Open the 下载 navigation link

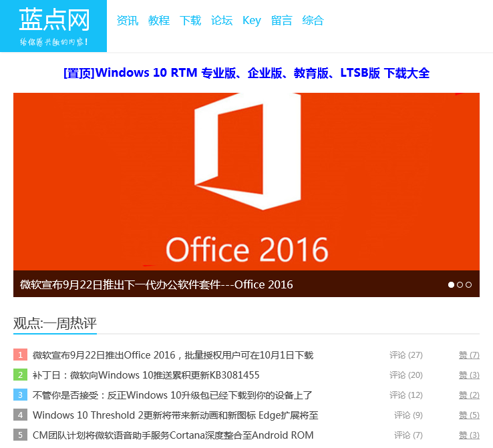pyautogui.click(x=190, y=21)
